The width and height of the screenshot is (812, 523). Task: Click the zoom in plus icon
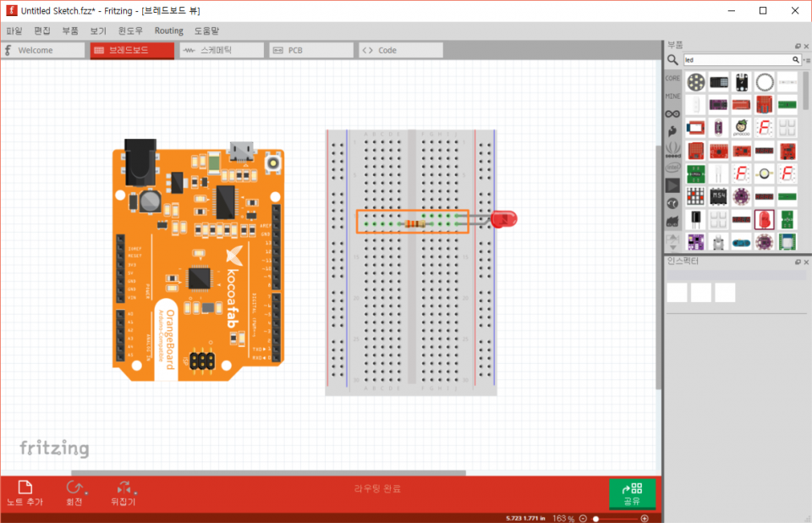645,518
